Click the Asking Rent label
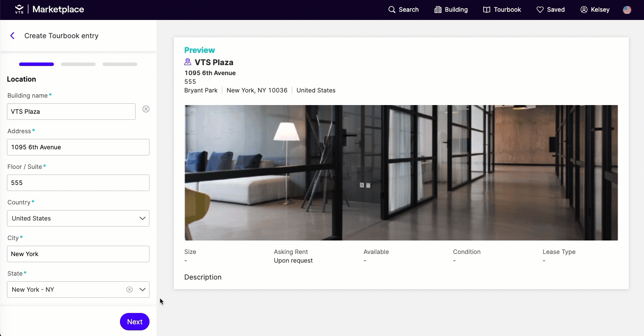 (291, 252)
